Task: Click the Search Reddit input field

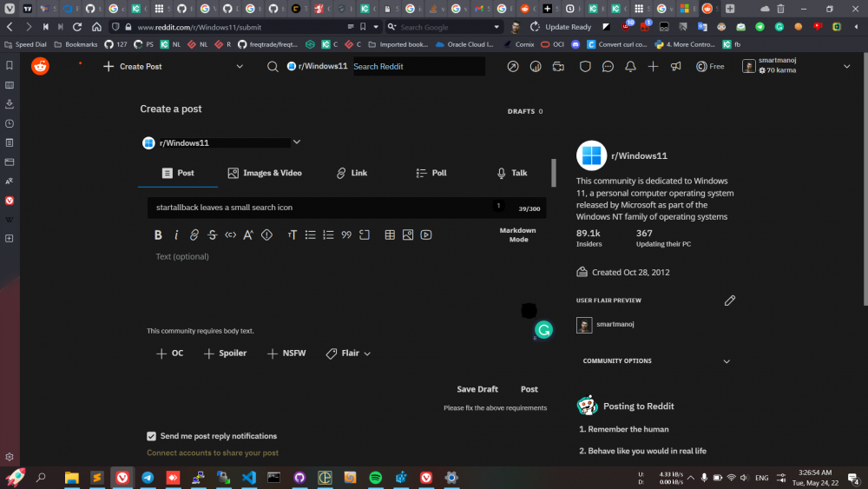Action: pos(418,66)
